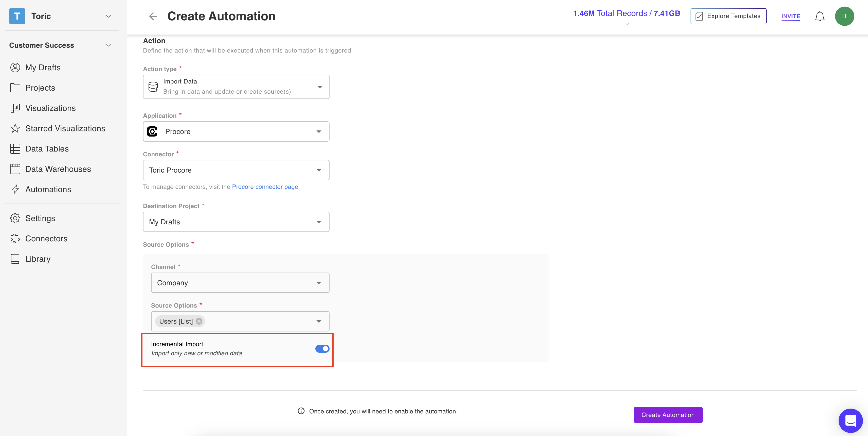Open Settings page
Screen dimensions: 868x436
[40, 218]
